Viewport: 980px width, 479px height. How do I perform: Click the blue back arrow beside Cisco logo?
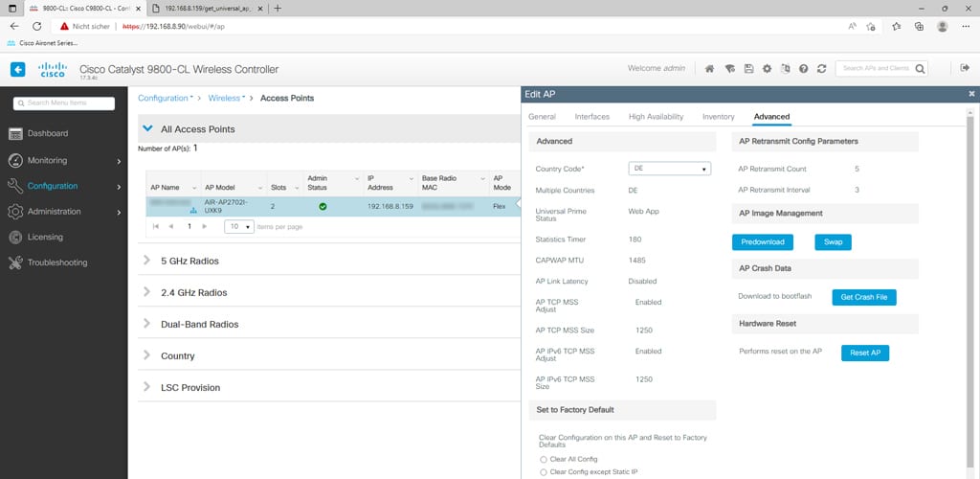[x=18, y=69]
